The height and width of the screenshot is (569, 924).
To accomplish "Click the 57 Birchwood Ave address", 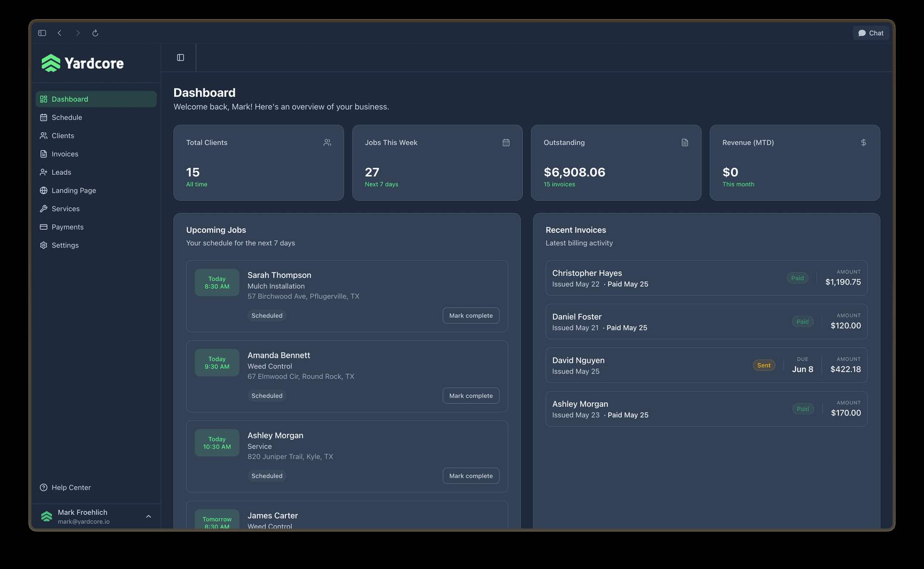I will pos(304,297).
